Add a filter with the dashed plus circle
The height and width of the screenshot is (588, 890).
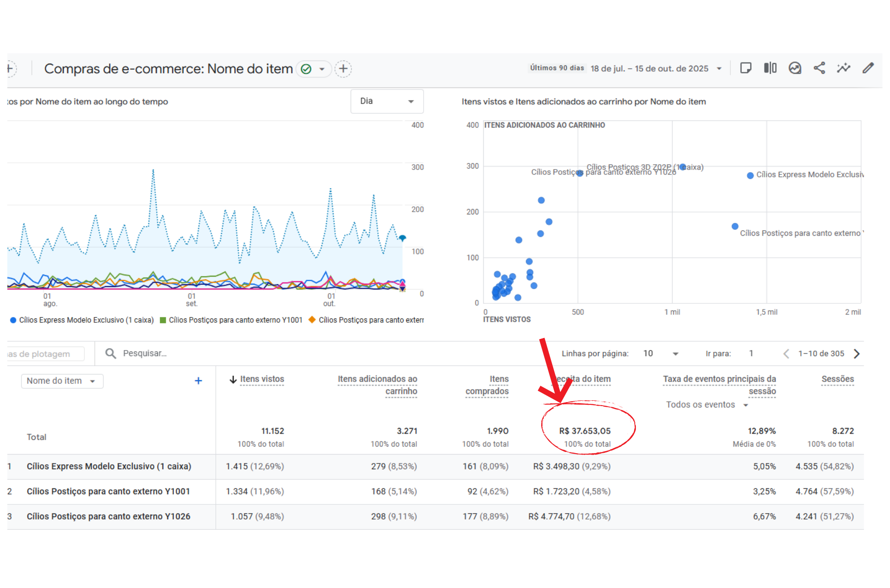[x=343, y=69]
